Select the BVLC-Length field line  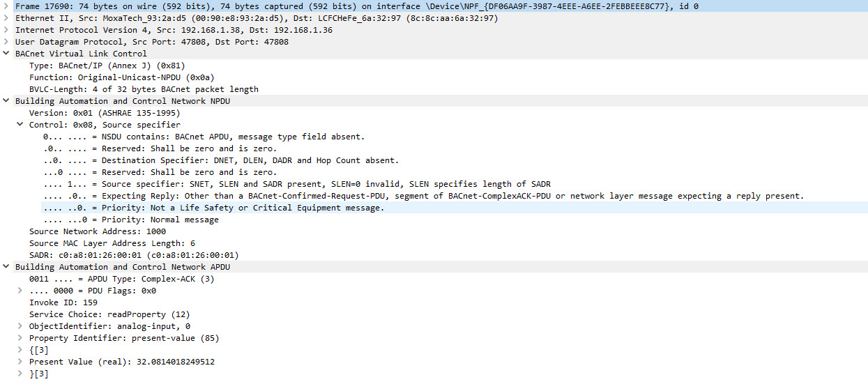tap(143, 89)
